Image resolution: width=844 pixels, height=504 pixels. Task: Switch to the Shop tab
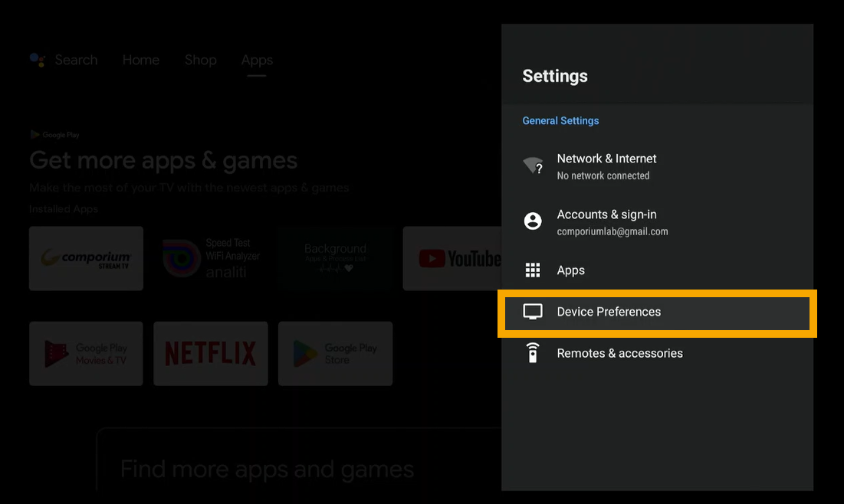[201, 60]
